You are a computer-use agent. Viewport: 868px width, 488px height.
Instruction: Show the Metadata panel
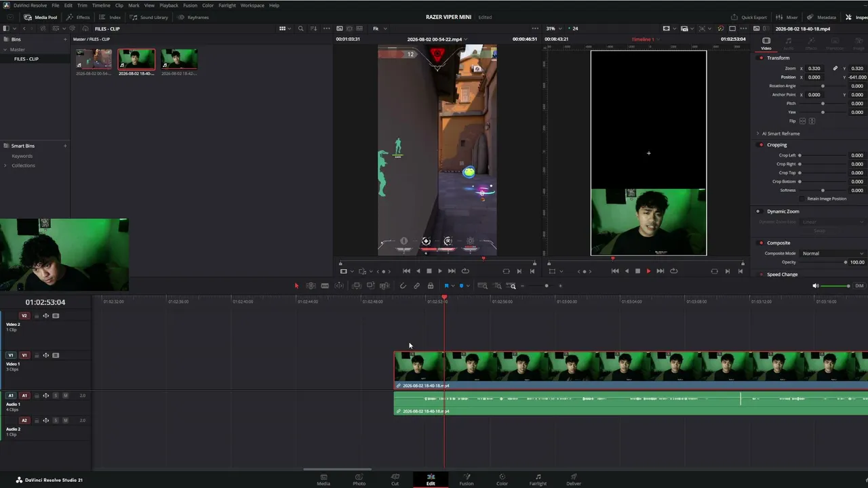point(822,17)
